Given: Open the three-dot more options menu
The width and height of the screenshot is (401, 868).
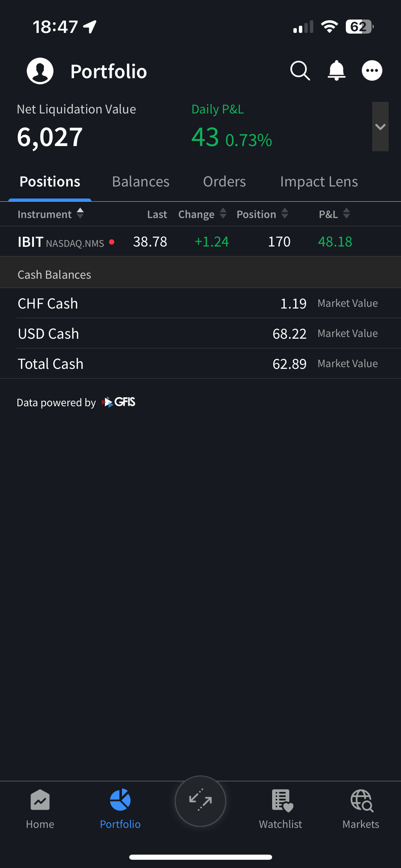Looking at the screenshot, I should (372, 71).
